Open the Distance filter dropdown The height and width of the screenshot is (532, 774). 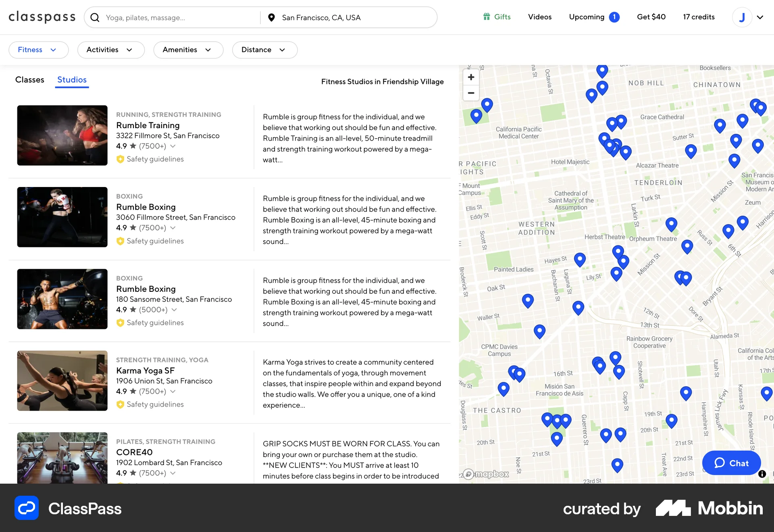point(264,50)
